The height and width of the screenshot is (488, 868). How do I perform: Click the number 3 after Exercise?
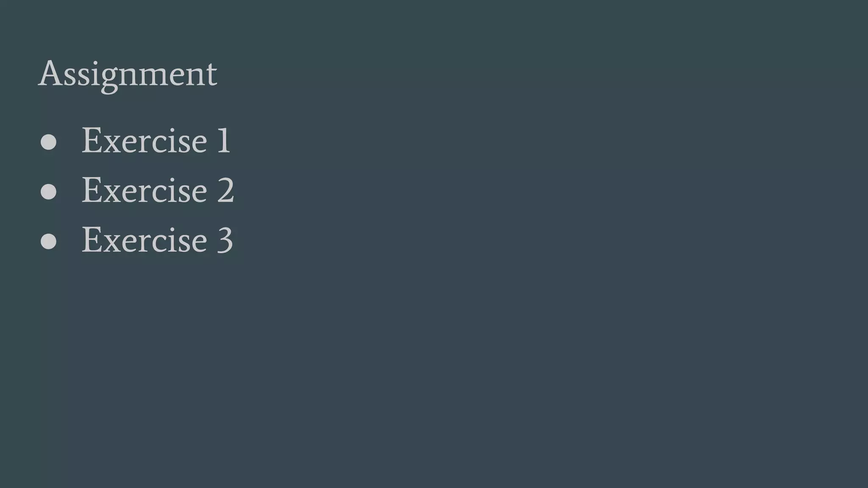tap(225, 240)
